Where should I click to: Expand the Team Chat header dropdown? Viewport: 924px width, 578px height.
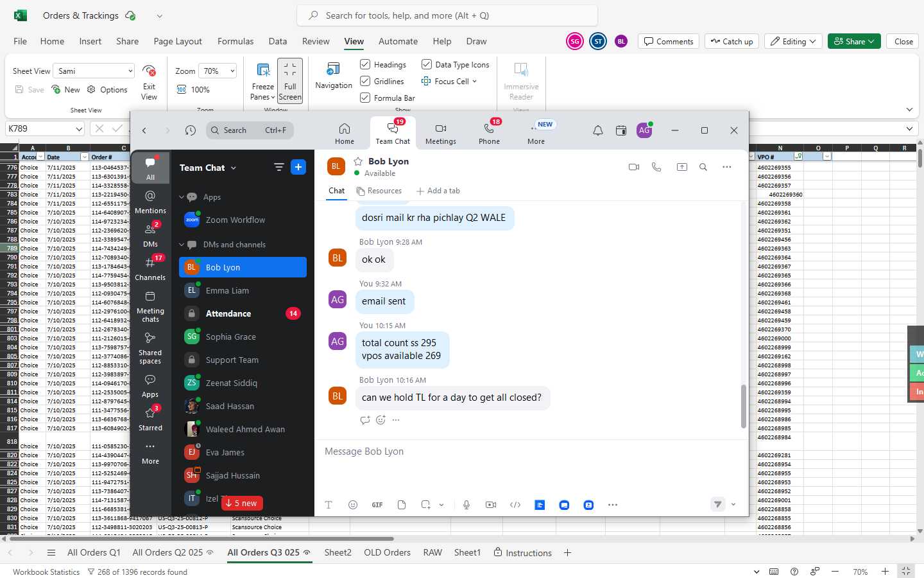coord(234,168)
